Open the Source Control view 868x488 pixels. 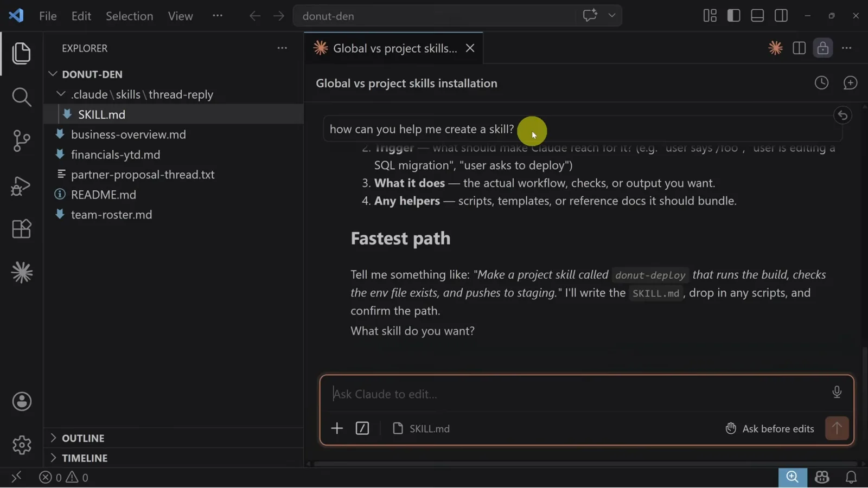[x=21, y=141]
